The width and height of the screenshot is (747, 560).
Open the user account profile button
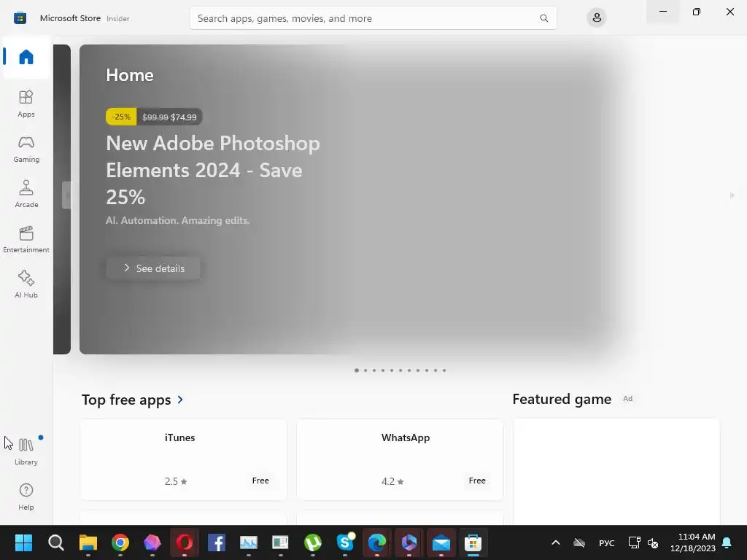(597, 18)
